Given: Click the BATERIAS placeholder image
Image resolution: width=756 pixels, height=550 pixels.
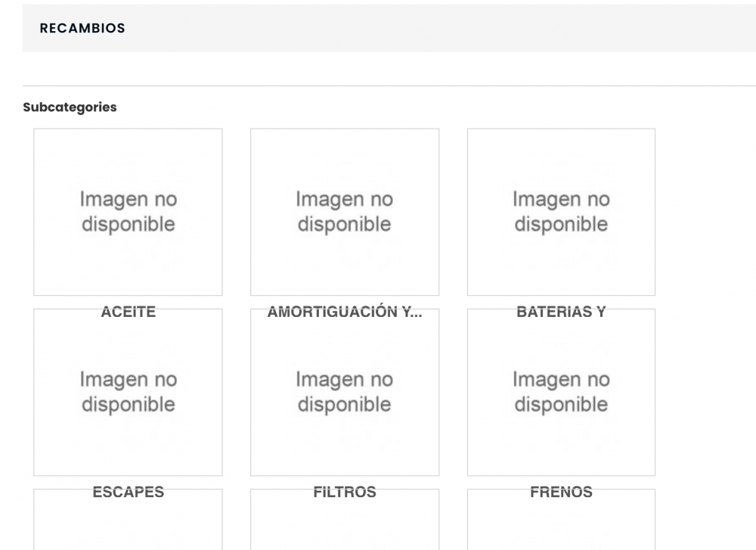Looking at the screenshot, I should tap(561, 212).
